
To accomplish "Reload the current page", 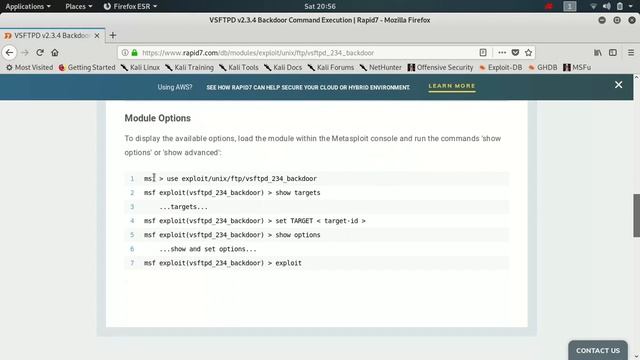I will 40,53.
